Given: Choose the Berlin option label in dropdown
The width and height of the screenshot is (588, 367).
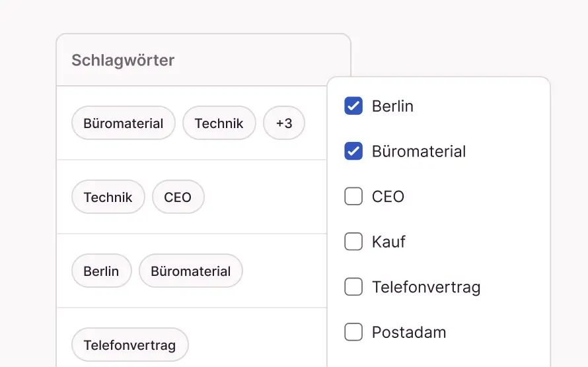Looking at the screenshot, I should (392, 106).
